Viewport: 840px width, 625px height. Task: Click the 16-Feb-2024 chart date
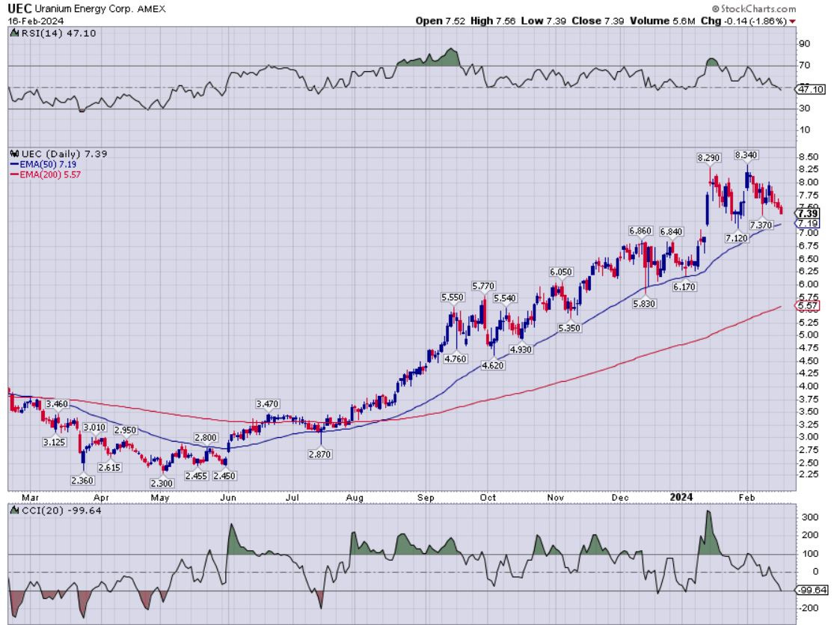click(35, 22)
